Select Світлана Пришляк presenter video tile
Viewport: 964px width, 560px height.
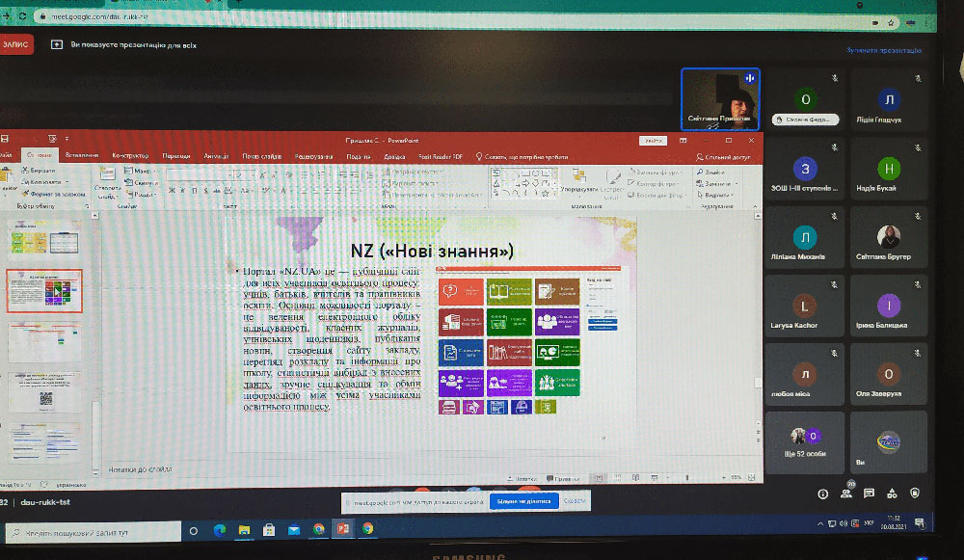coord(720,99)
